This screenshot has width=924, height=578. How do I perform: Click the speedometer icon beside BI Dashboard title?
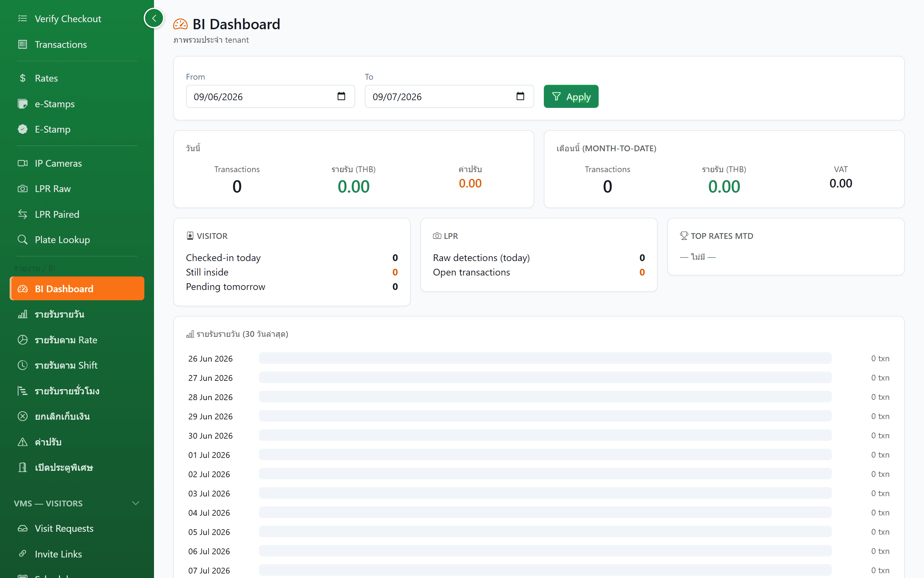click(x=180, y=24)
